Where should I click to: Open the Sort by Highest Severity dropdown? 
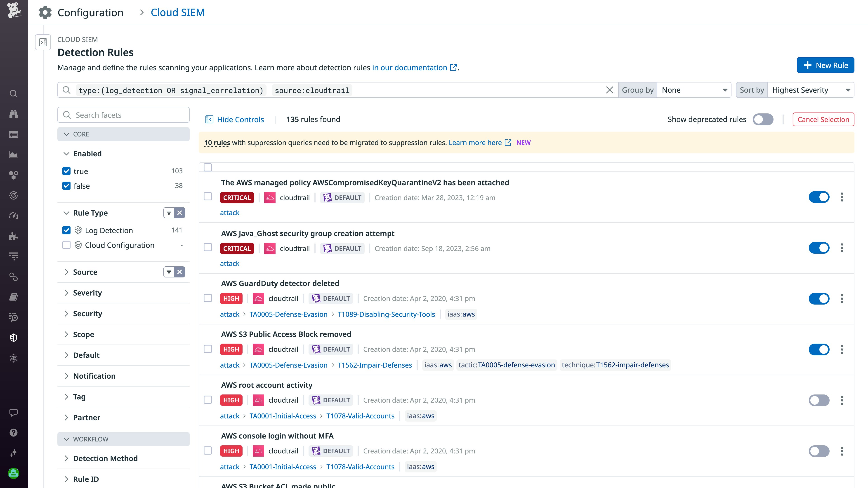pyautogui.click(x=811, y=90)
